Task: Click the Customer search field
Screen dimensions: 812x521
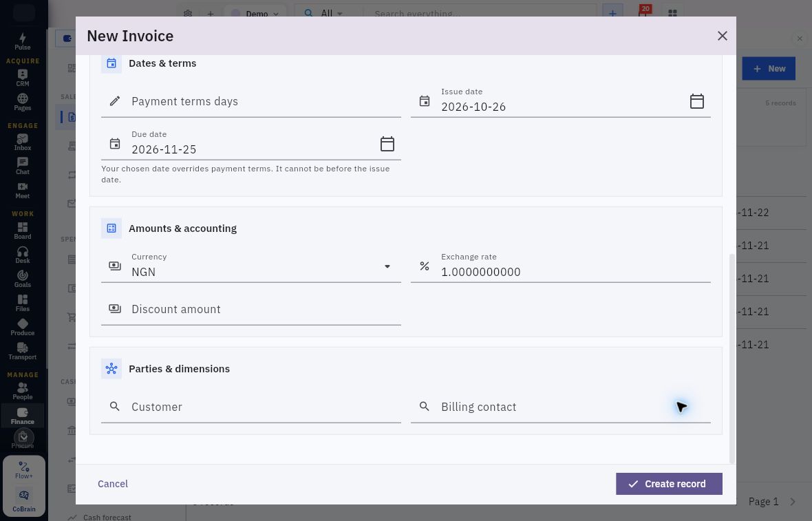Action: (250, 407)
